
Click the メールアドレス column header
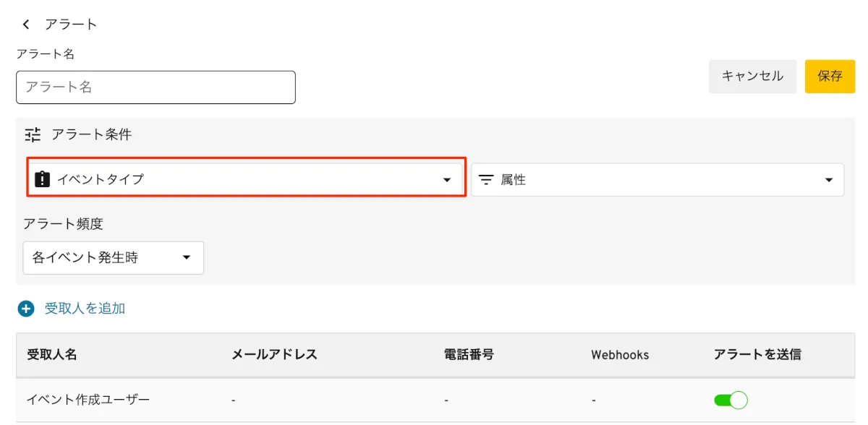(x=274, y=355)
